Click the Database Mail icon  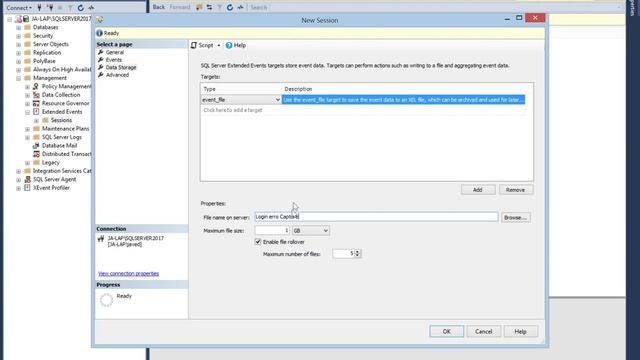tap(36, 146)
